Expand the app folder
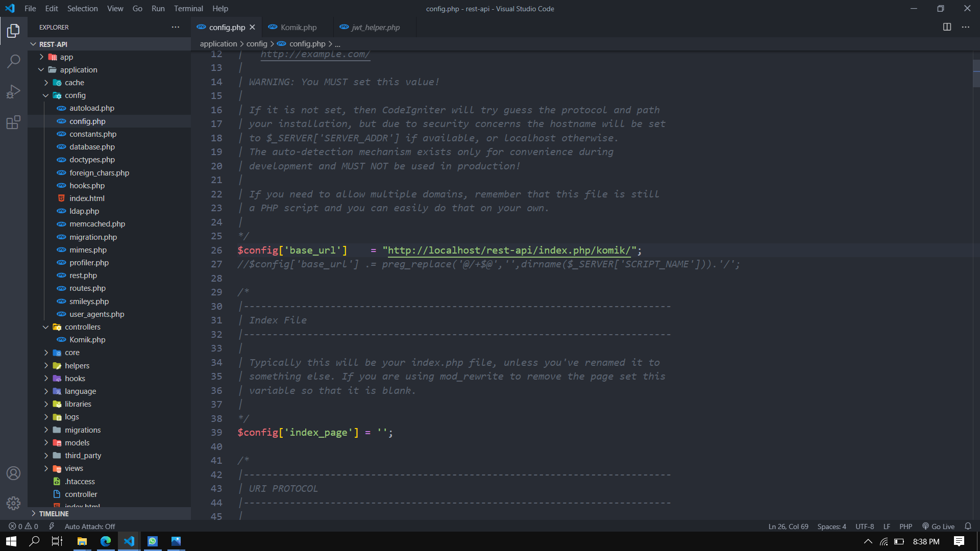980x551 pixels. 109,57
